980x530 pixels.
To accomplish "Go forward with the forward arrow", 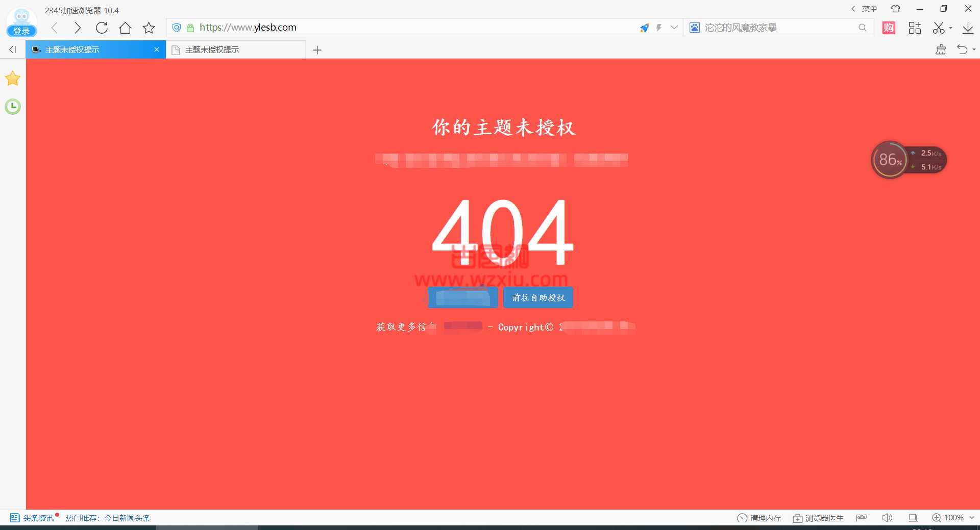I will (x=78, y=28).
